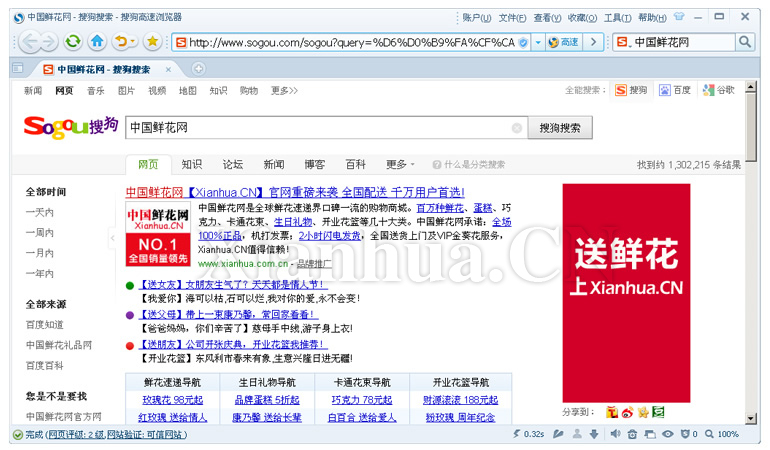The height and width of the screenshot is (450, 770).
Task: Share to Sina Weibo icon
Action: point(627,412)
